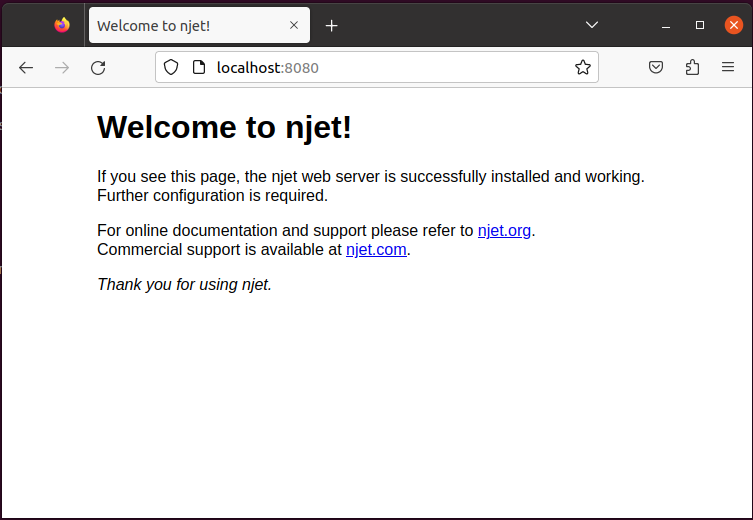Click the text Thank you for using njet.
Image resolution: width=753 pixels, height=520 pixels.
pos(184,284)
